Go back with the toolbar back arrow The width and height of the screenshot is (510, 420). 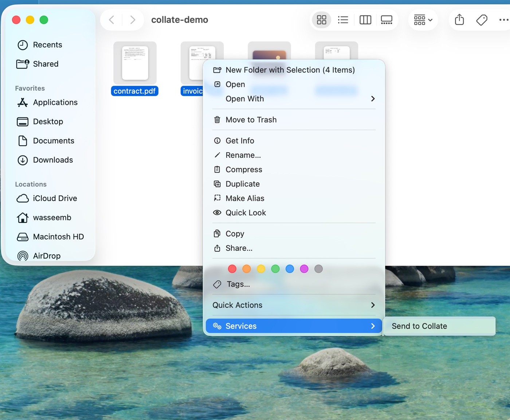[112, 20]
